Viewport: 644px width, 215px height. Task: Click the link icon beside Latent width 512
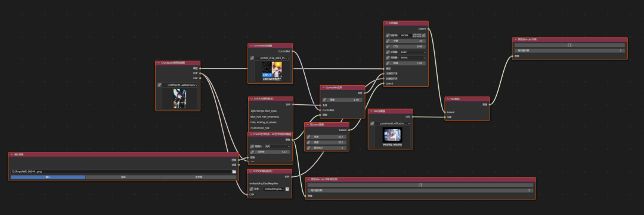308,136
